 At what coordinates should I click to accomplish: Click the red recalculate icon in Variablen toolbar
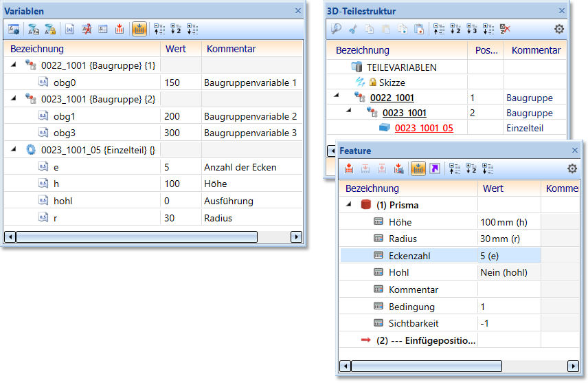pos(120,29)
